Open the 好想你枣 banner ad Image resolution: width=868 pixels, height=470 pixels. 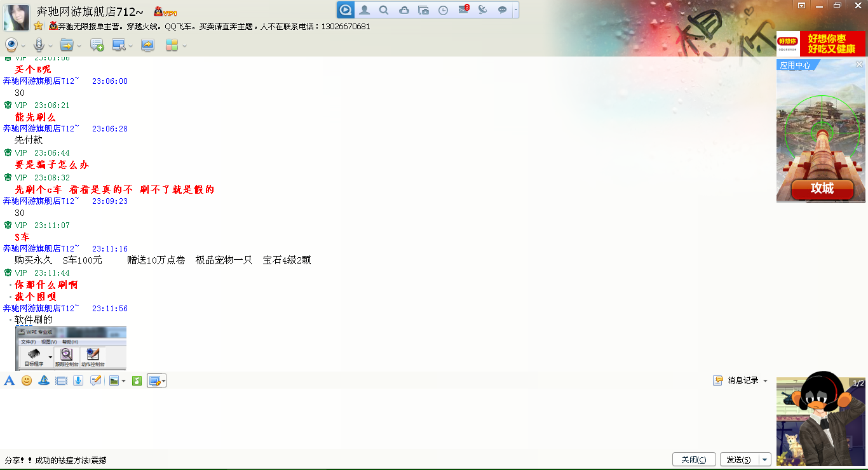[x=821, y=43]
